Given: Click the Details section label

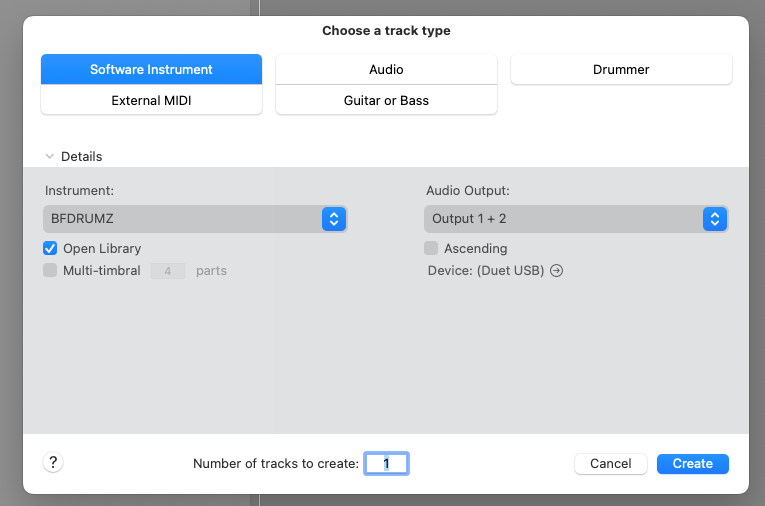Looking at the screenshot, I should tap(81, 156).
